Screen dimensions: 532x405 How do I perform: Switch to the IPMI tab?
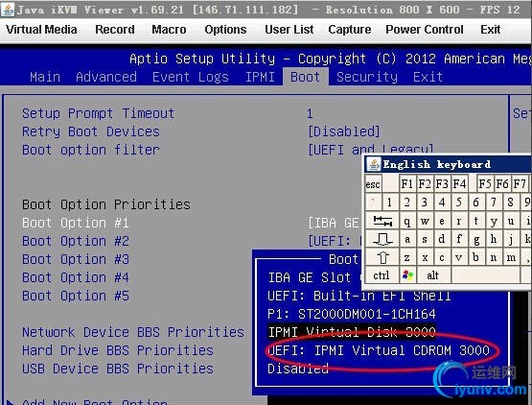[x=260, y=77]
